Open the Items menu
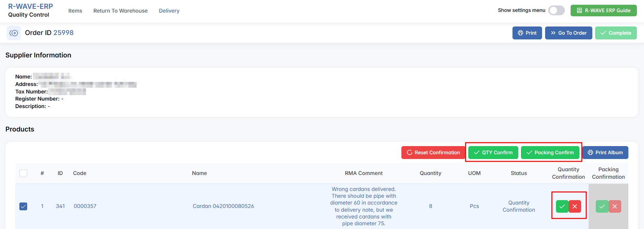 click(75, 11)
